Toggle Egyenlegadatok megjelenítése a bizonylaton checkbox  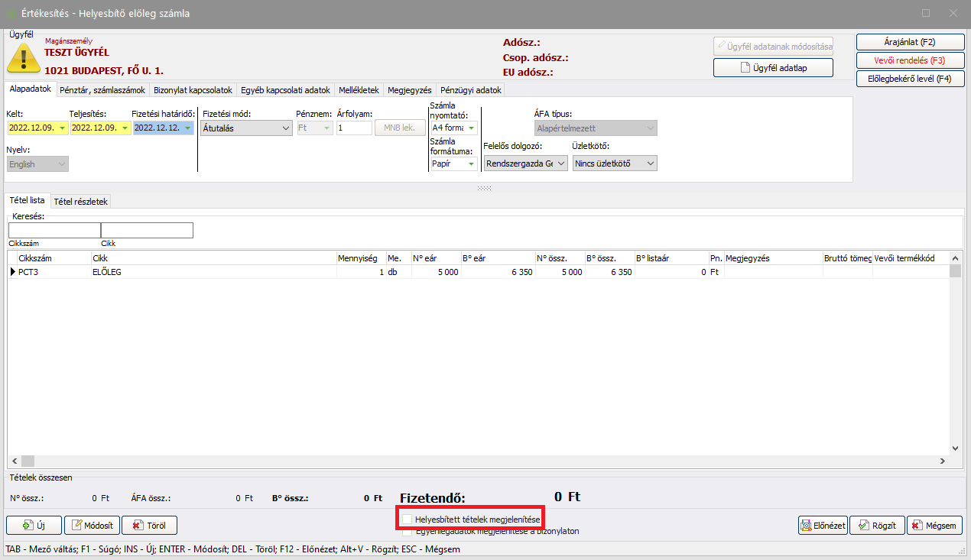point(408,532)
